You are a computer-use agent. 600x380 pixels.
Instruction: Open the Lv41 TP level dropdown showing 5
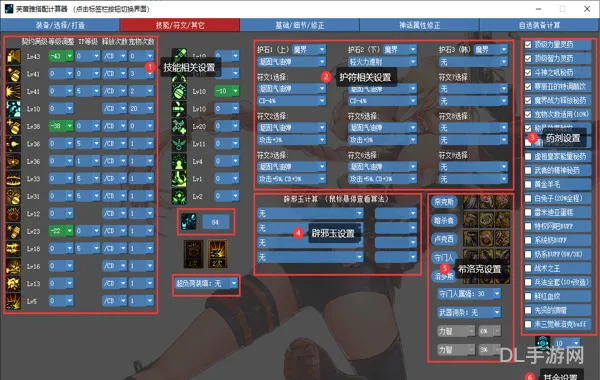pyautogui.click(x=88, y=91)
